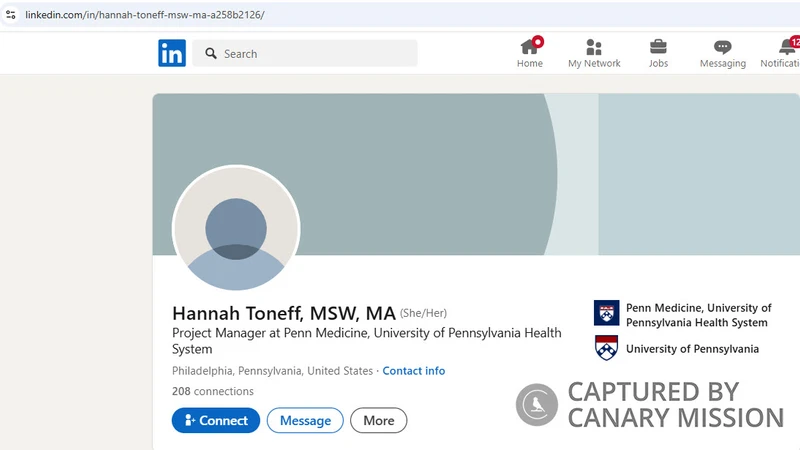Open the LinkedIn logo home link
The image size is (800, 450).
coord(172,53)
